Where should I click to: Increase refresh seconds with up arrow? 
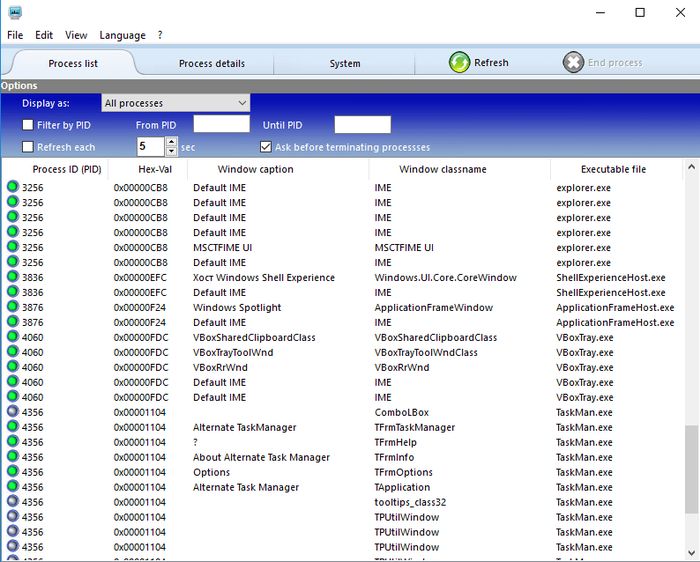pyautogui.click(x=171, y=142)
